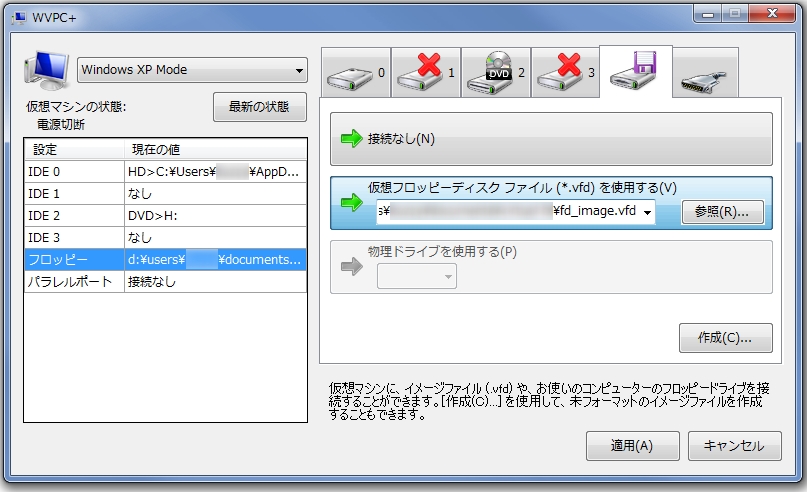Select the フロッピー settings row
Image resolution: width=807 pixels, height=492 pixels.
click(x=165, y=259)
